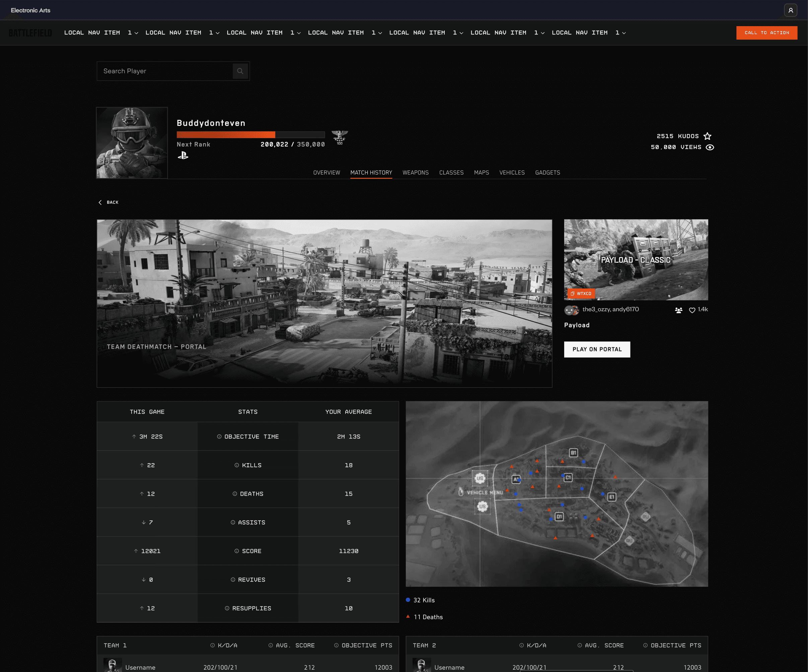The height and width of the screenshot is (672, 808).
Task: Expand the second Local Nav Item dropdown
Action: pos(182,33)
